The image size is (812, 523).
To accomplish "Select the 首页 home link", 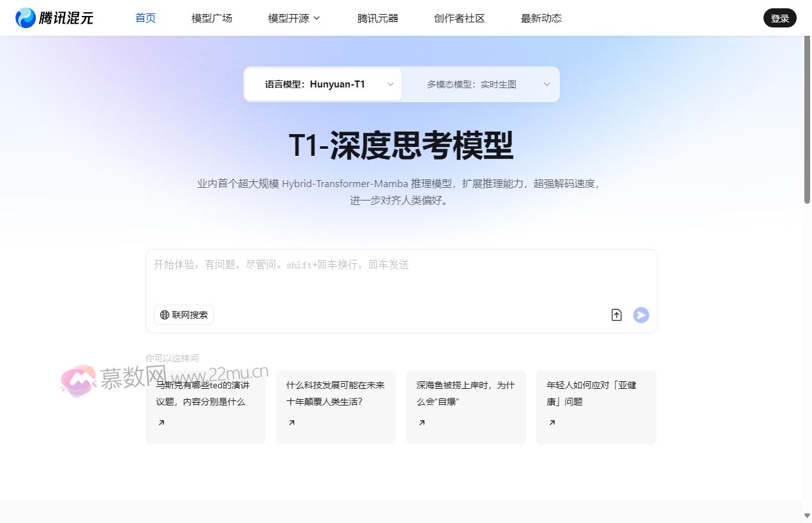I will 145,18.
